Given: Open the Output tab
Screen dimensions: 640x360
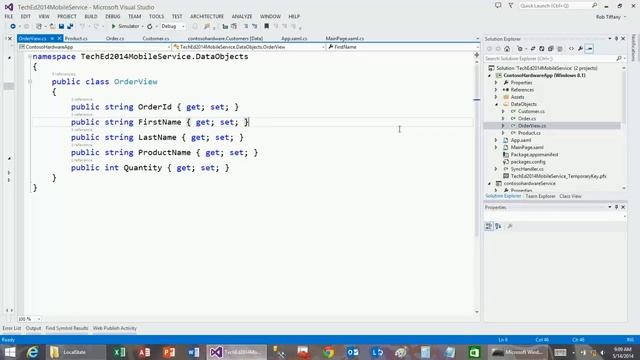Looking at the screenshot, I should (x=33, y=328).
